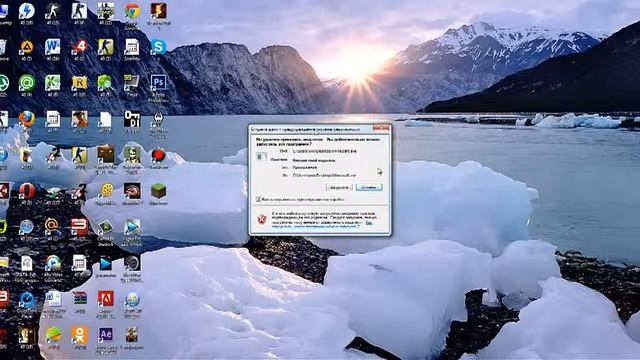
Task: Open the Skyrim game shortcut
Action: pos(158,119)
